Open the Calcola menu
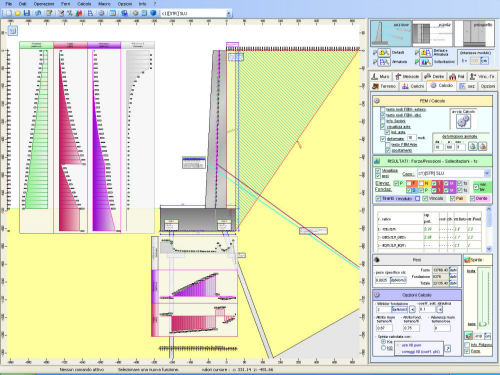The height and width of the screenshot is (375, 500). (84, 4)
